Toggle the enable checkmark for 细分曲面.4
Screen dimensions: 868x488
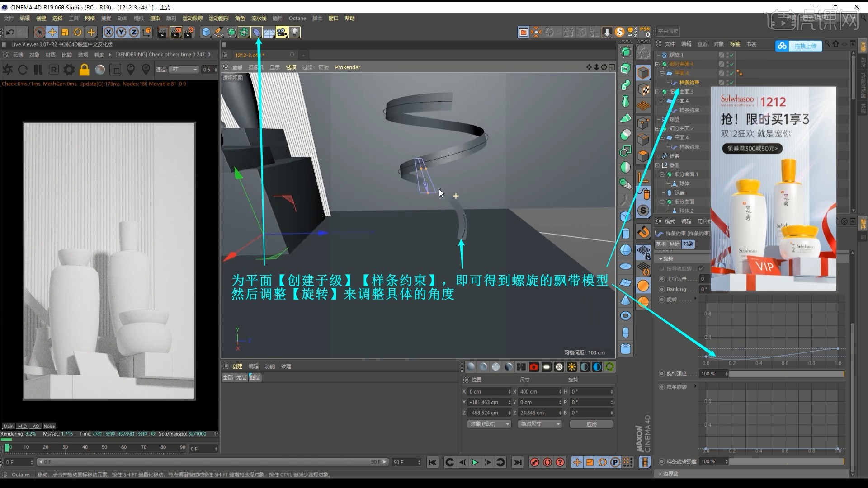click(x=731, y=64)
